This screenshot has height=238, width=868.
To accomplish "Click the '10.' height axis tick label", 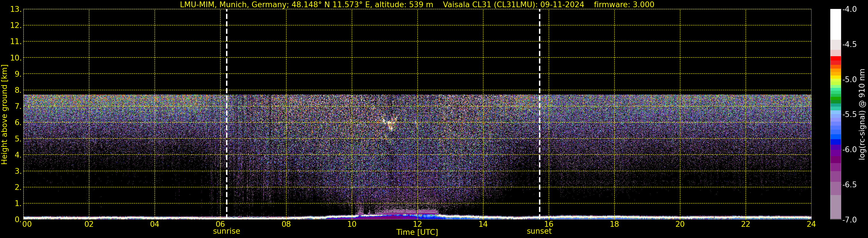I will coord(16,58).
